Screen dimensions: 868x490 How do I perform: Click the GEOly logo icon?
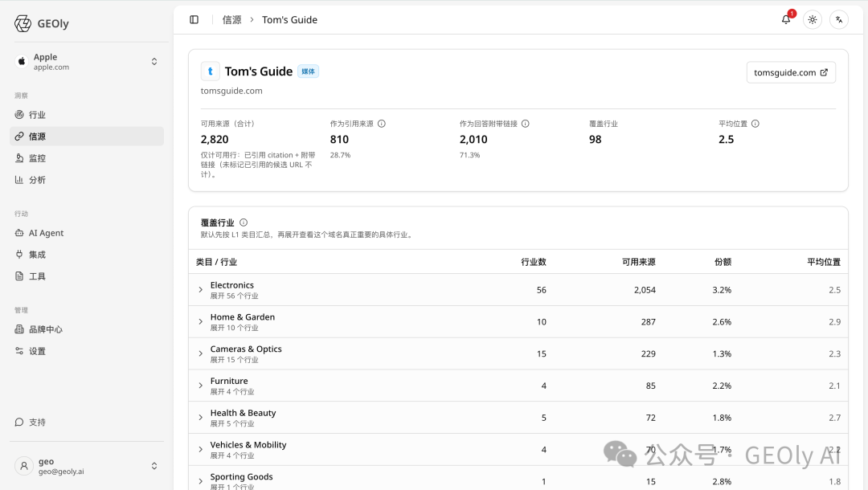23,24
